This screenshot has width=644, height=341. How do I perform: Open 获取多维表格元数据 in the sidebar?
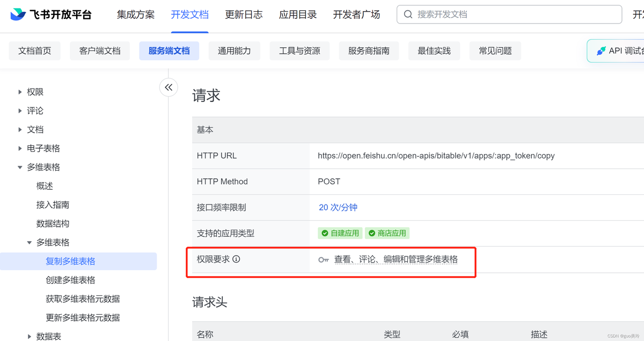tap(83, 299)
